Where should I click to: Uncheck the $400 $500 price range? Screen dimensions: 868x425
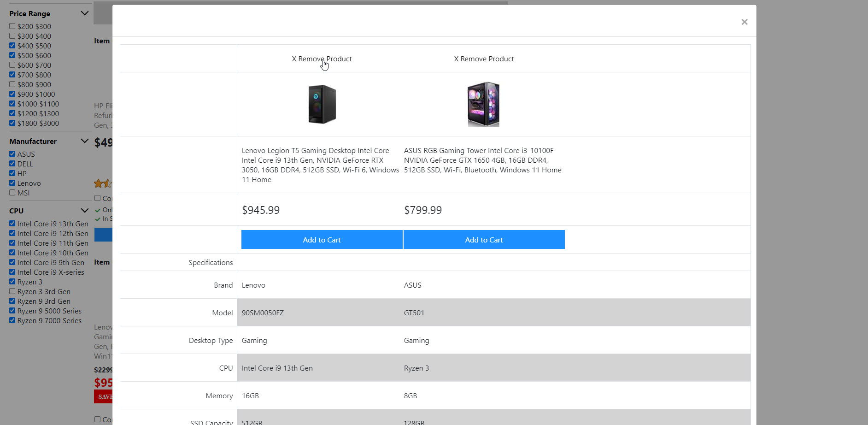point(12,46)
